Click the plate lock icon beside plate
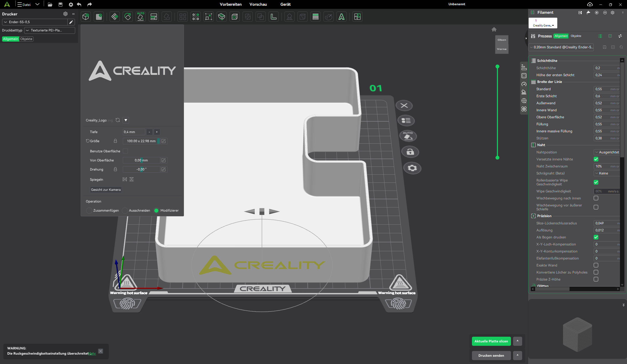The image size is (627, 364). coord(410,152)
